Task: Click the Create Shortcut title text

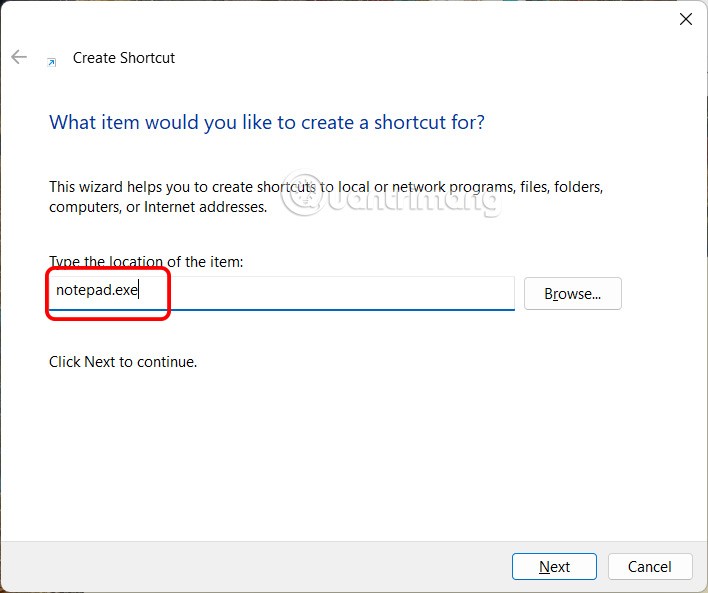Action: point(124,58)
